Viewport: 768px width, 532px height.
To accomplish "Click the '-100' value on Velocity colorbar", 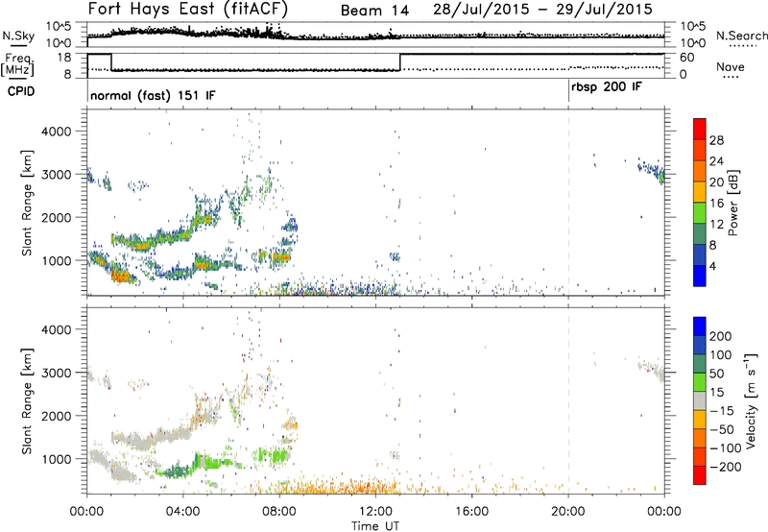I will (x=725, y=447).
